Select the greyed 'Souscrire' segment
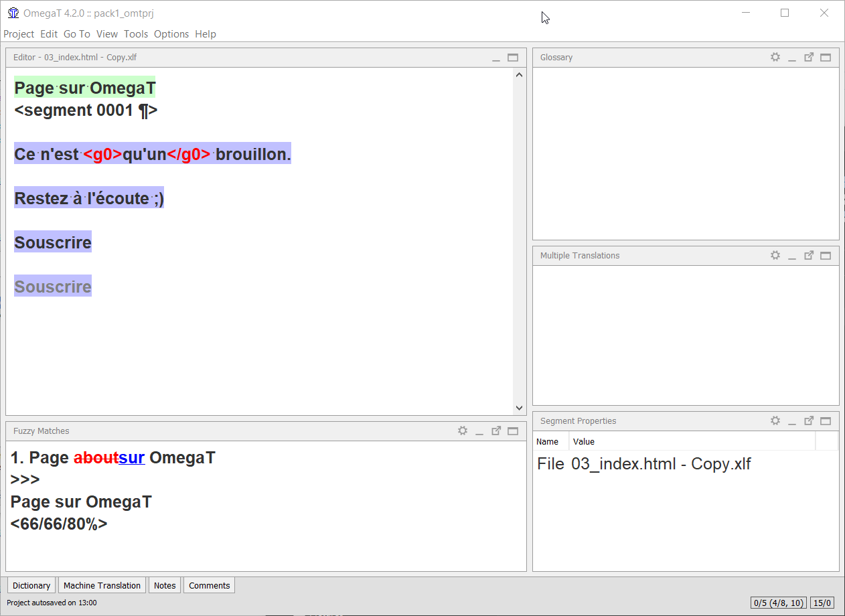 [53, 287]
